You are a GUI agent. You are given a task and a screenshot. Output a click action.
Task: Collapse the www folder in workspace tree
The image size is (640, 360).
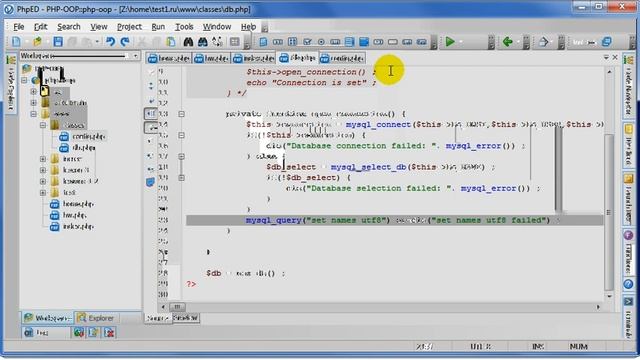(x=33, y=114)
